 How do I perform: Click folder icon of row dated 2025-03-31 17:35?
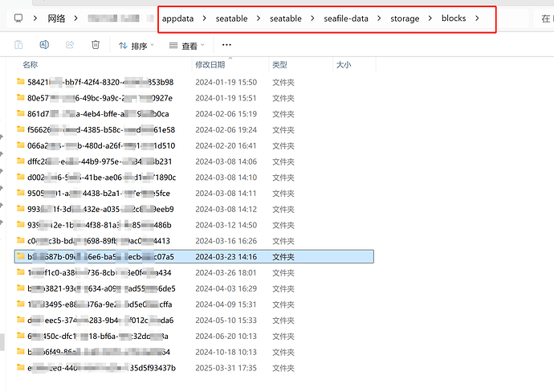click(21, 368)
